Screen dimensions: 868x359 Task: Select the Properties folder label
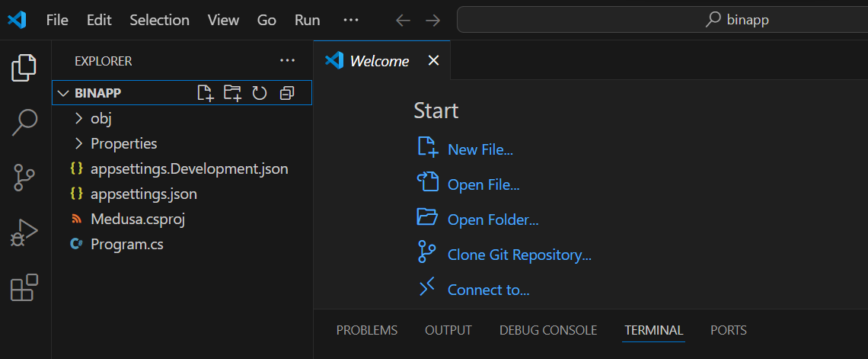(x=124, y=143)
